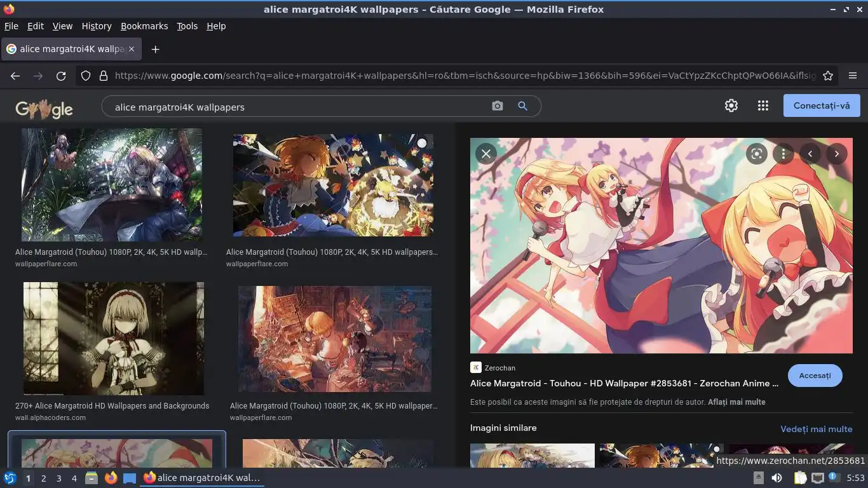The width and height of the screenshot is (868, 488).
Task: Click the Firefox URL address bar
Action: coord(465,76)
